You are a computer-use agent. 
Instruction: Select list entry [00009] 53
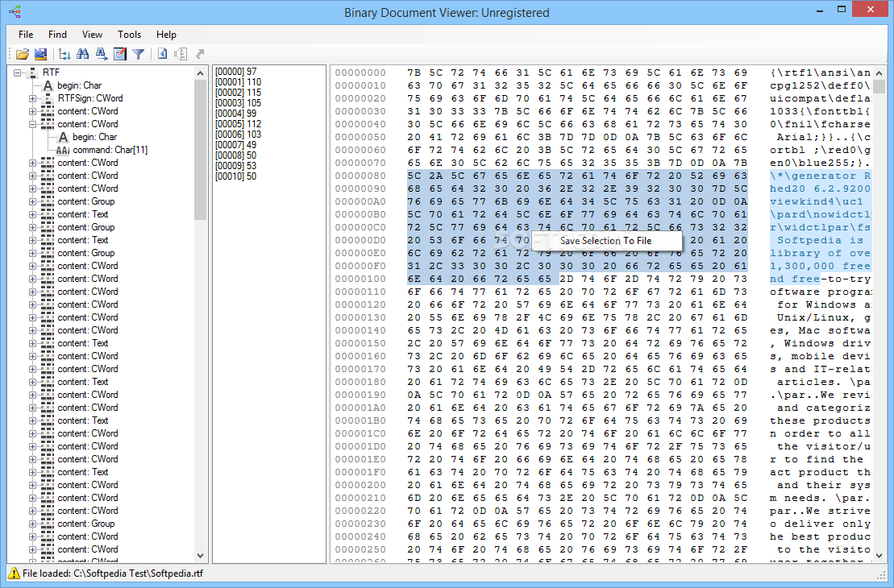236,166
